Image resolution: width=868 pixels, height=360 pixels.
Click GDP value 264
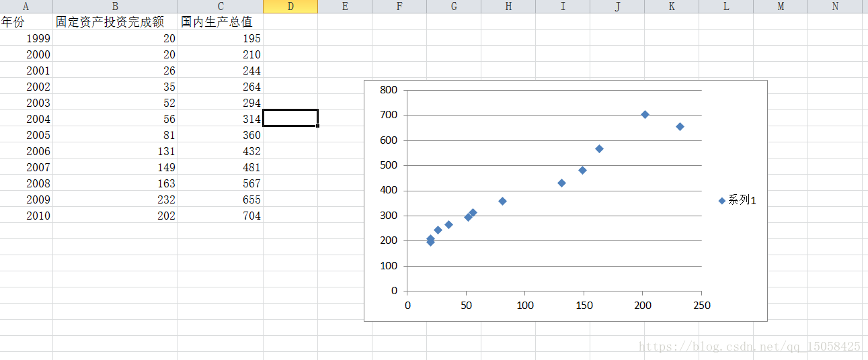pyautogui.click(x=221, y=86)
